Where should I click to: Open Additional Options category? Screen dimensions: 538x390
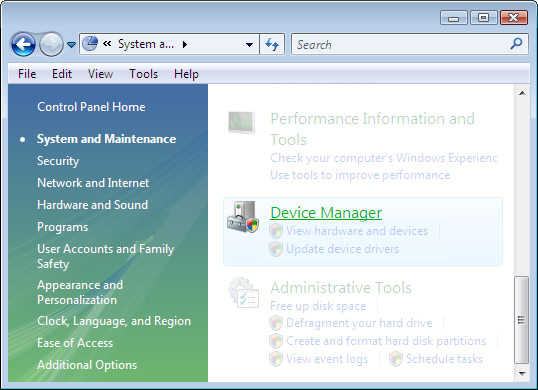87,365
